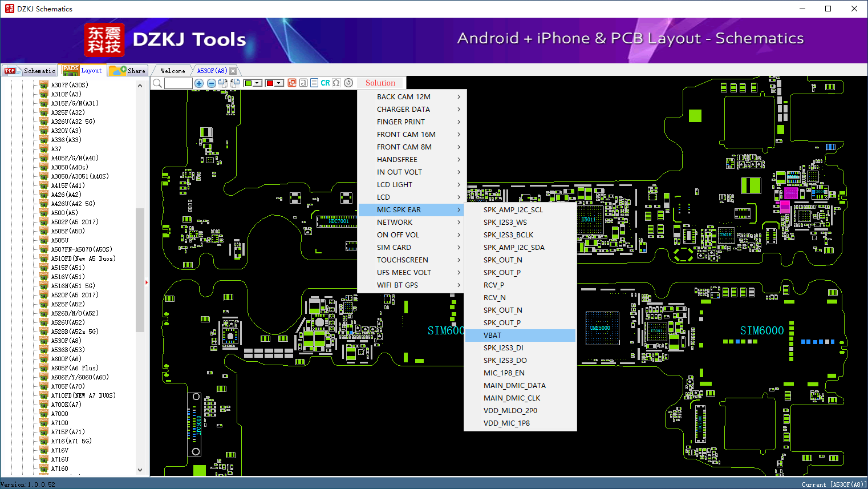Select RCV_P in the submenu
The image size is (868, 489).
pos(520,285)
